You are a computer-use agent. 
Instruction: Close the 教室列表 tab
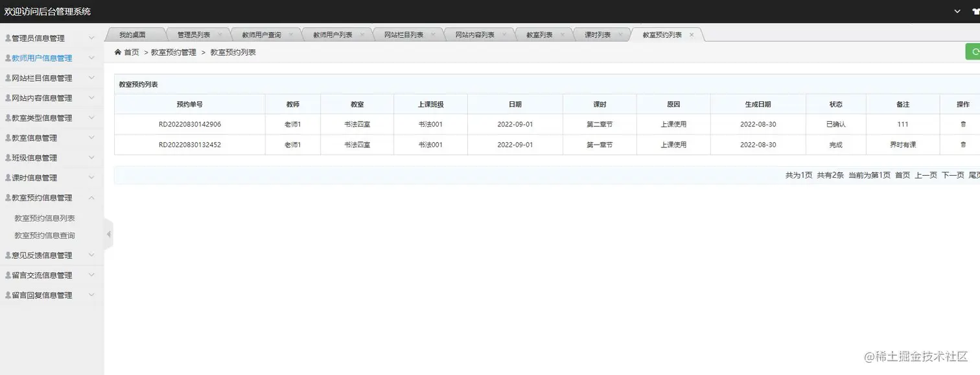point(561,35)
